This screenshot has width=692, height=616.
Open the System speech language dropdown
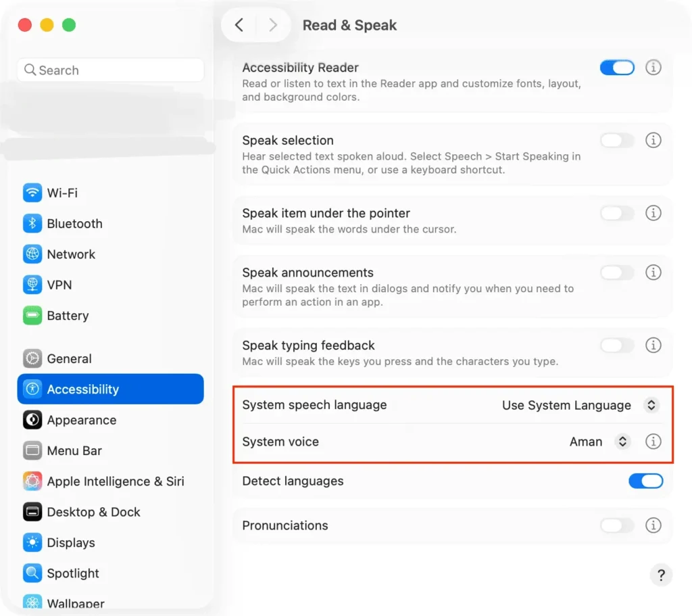[651, 406]
